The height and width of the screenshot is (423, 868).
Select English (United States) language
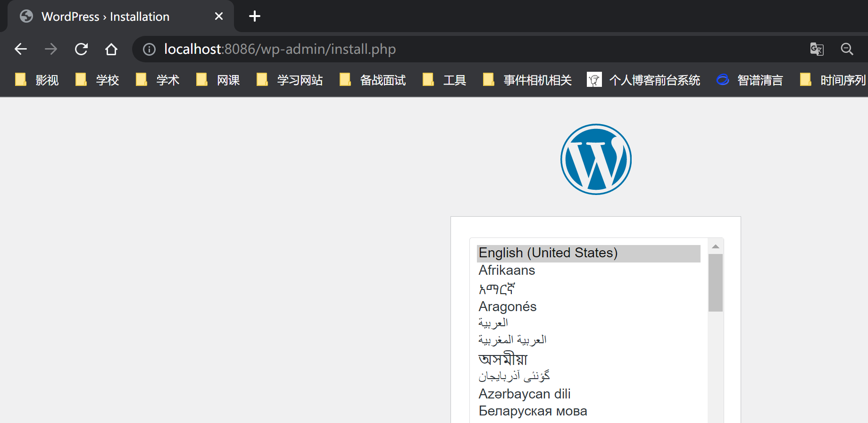tap(548, 253)
